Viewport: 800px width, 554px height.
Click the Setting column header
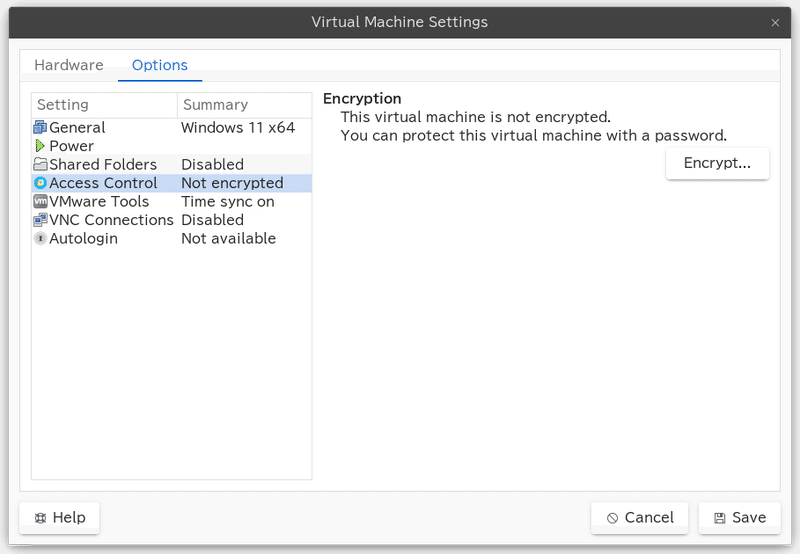tap(104, 105)
